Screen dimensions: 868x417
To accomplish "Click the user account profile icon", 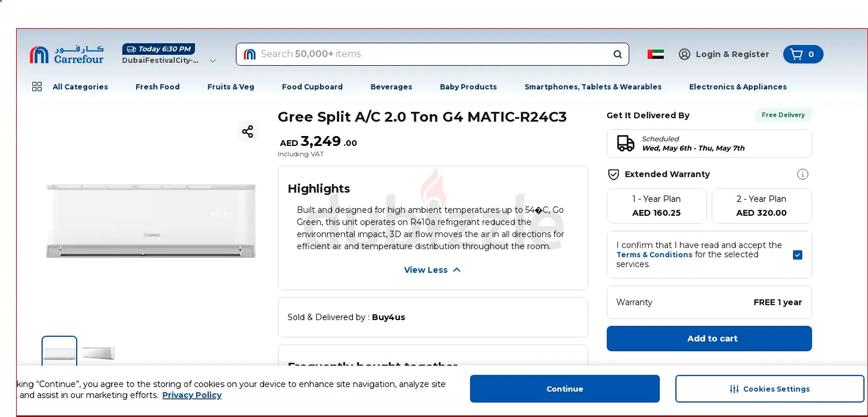I will pyautogui.click(x=684, y=54).
